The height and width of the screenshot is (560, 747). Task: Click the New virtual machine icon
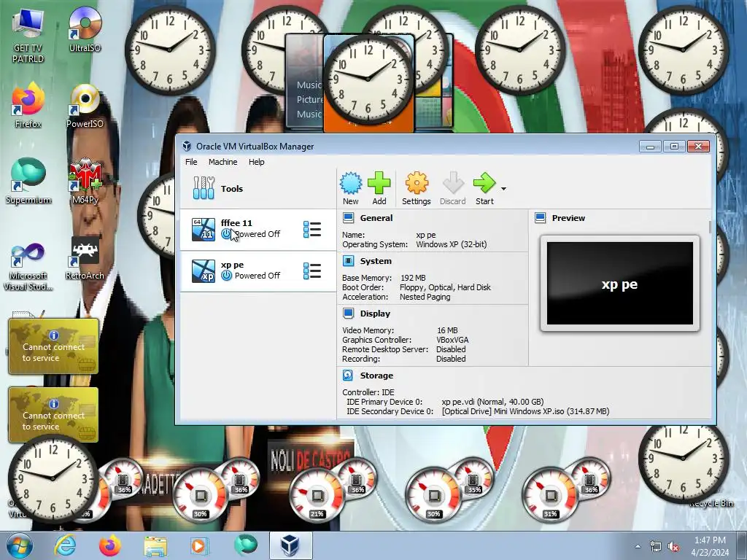tap(351, 189)
